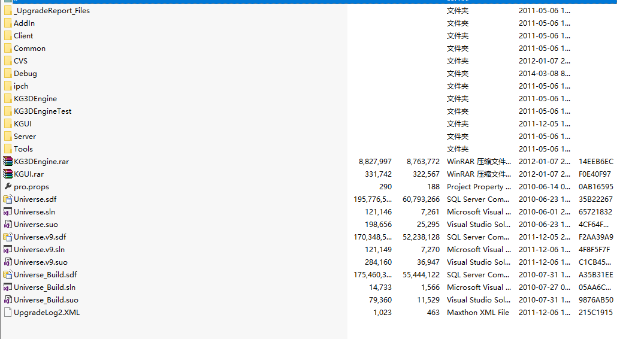Click the Universe.v9.suo file icon

click(8, 262)
